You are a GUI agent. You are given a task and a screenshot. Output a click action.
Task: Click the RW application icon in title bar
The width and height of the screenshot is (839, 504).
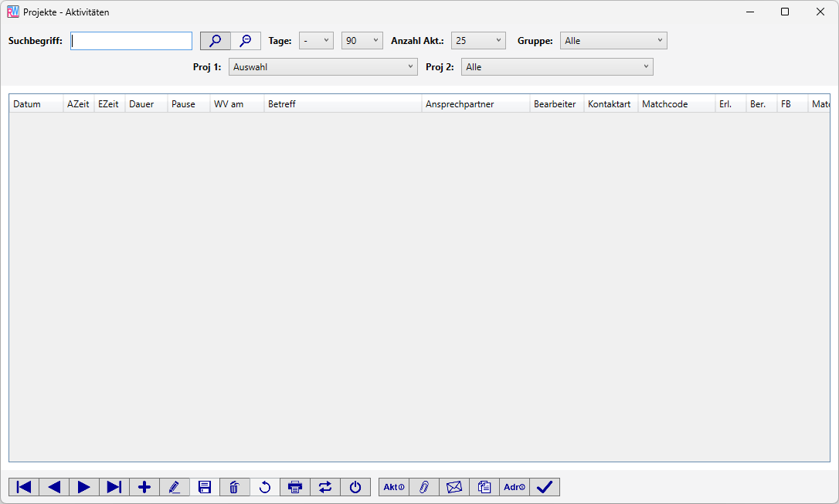pyautogui.click(x=13, y=12)
